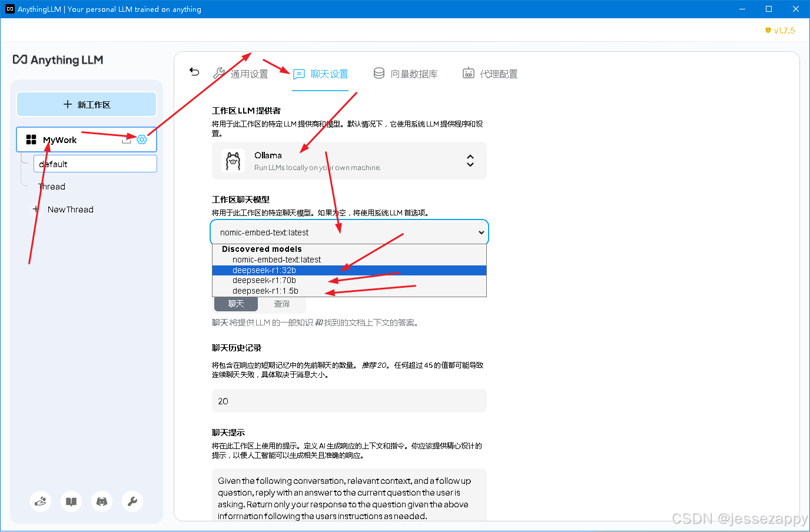This screenshot has height=532, width=810.
Task: Start a New Thread
Action: tap(71, 210)
